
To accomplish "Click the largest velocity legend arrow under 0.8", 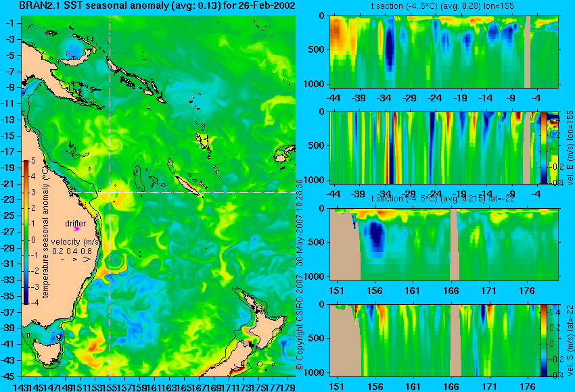I will pyautogui.click(x=87, y=260).
